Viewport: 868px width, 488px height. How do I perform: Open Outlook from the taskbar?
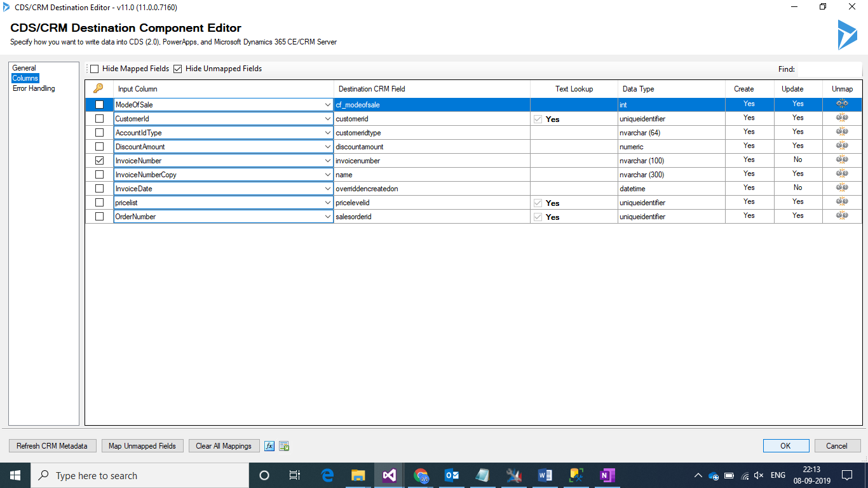(x=452, y=475)
